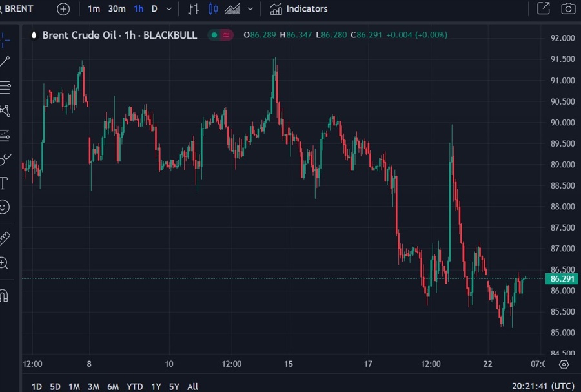Set range to All
Viewport: 581px width, 392px height.
pos(192,386)
